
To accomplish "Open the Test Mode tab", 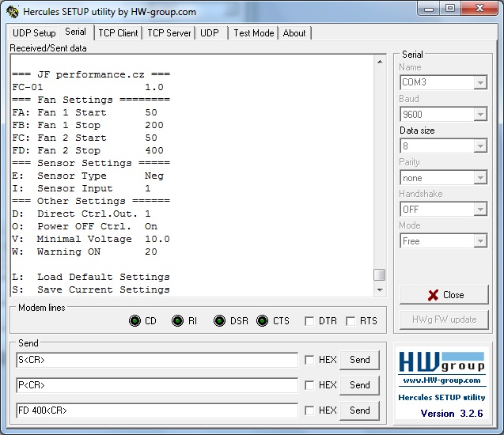I will pos(253,33).
